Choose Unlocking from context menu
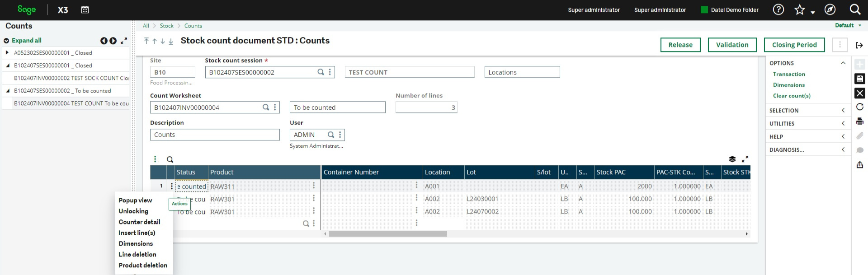This screenshot has height=275, width=868. 133,211
